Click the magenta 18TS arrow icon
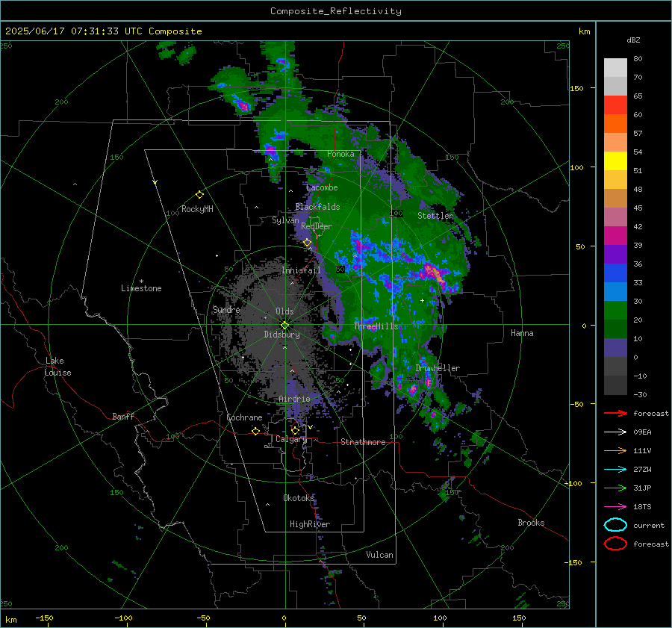The image size is (672, 628). pyautogui.click(x=615, y=507)
